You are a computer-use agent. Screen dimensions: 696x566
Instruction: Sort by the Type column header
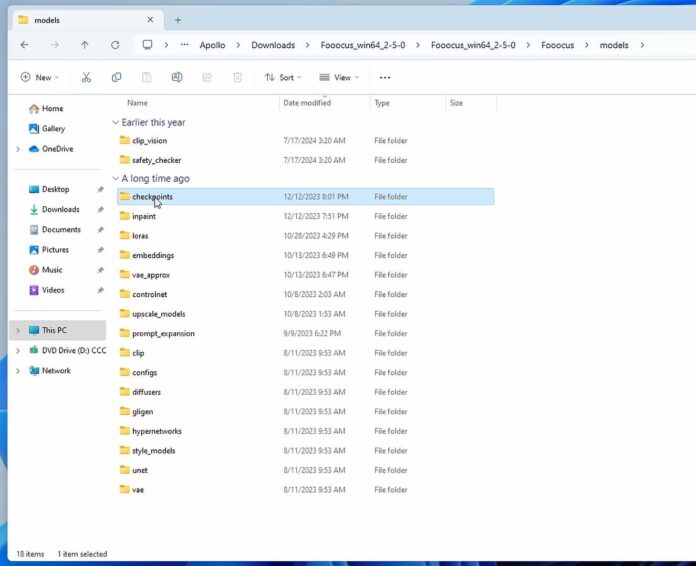(382, 103)
